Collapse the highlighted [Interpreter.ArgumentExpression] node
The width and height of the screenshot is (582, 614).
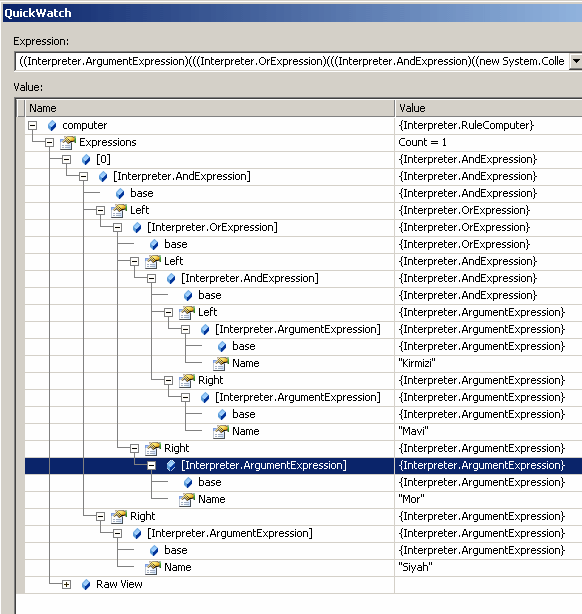pyautogui.click(x=152, y=466)
